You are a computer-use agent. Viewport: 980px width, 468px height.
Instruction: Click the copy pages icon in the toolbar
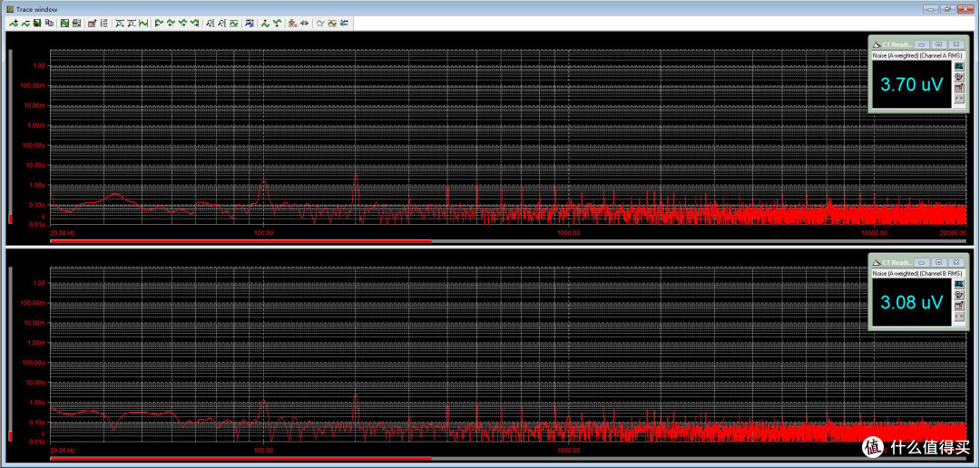[49, 24]
